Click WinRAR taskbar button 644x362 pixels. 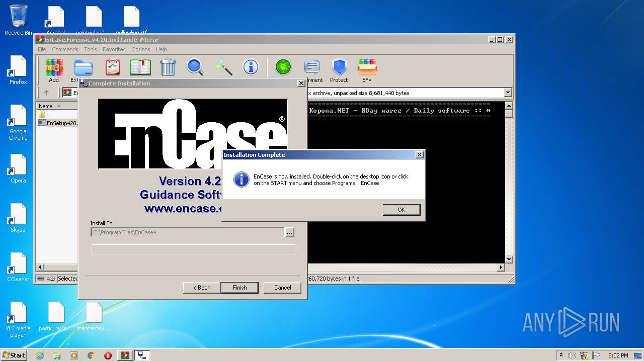pos(125,355)
